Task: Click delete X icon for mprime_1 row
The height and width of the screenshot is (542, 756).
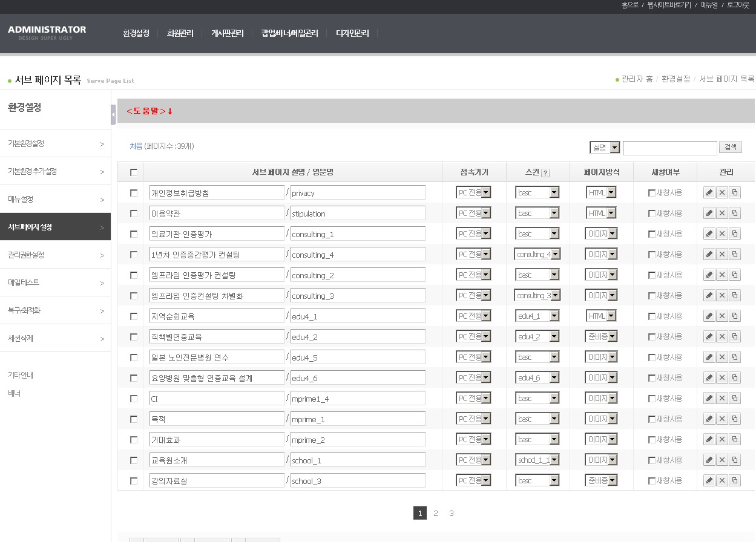Action: point(721,419)
